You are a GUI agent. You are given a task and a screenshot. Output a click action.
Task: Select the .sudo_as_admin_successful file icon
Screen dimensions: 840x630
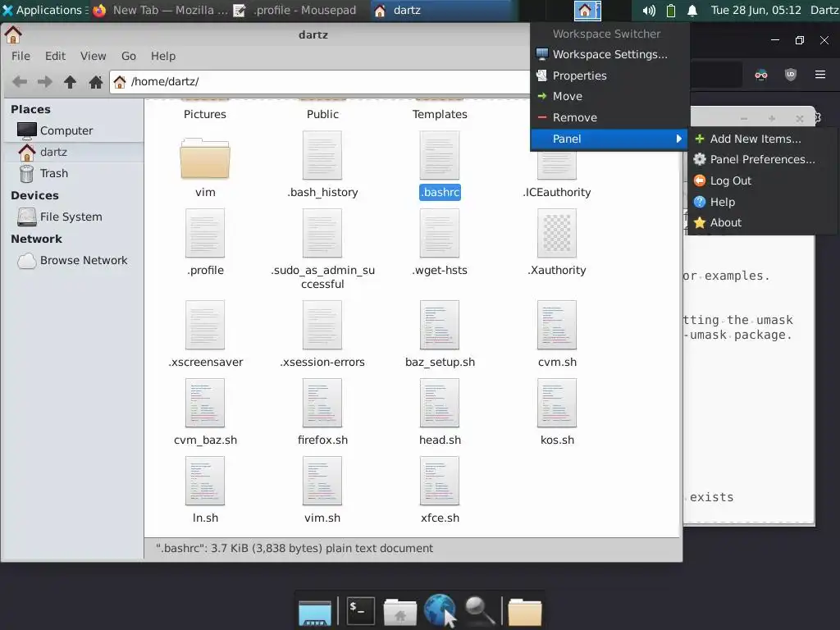pos(322,233)
